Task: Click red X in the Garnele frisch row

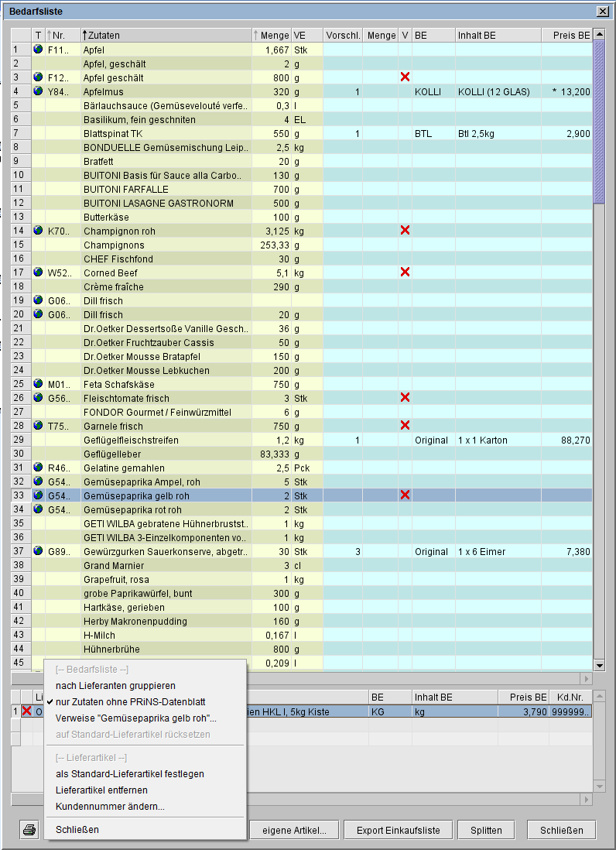Action: (404, 426)
